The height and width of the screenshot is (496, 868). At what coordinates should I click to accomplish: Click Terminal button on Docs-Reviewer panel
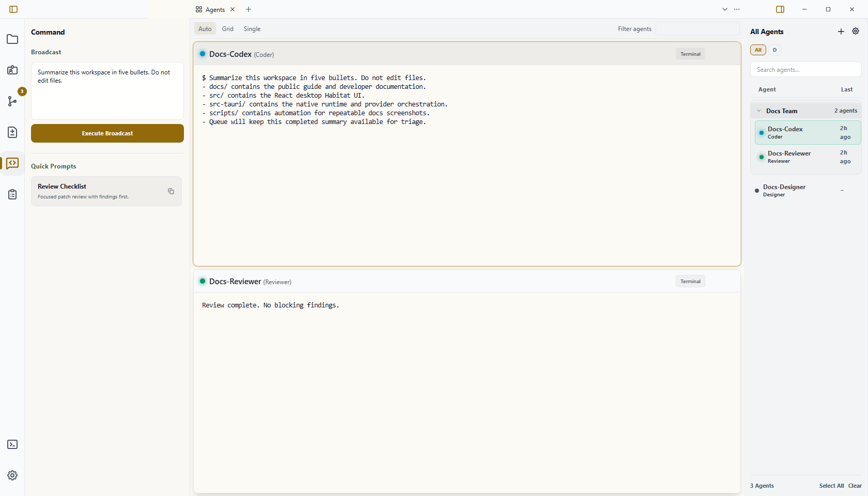tap(690, 282)
